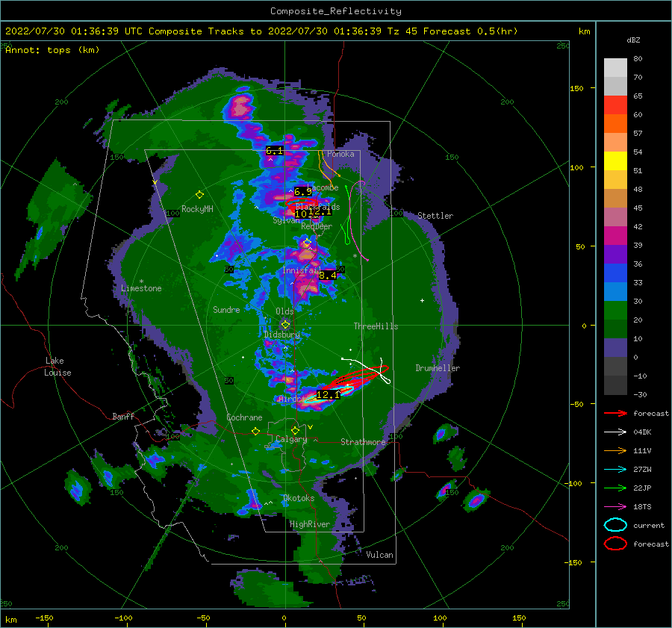
Task: Click the light grey 80 dBZ swatch
Action: tap(615, 67)
